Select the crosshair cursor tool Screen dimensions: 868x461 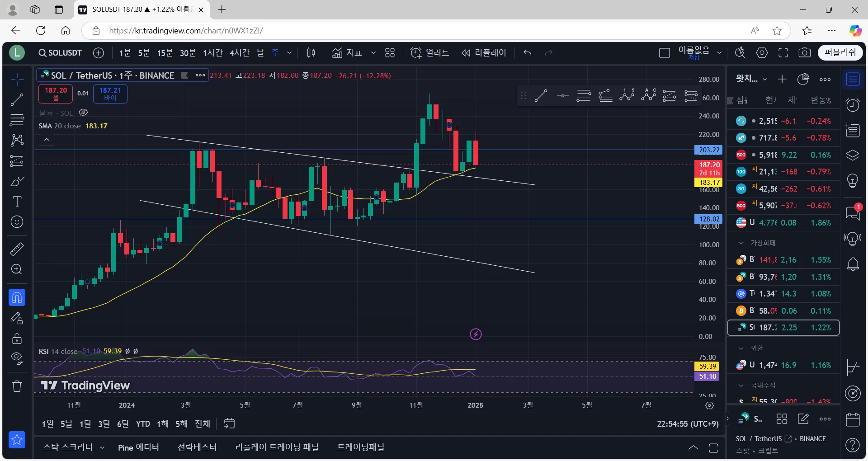[17, 80]
